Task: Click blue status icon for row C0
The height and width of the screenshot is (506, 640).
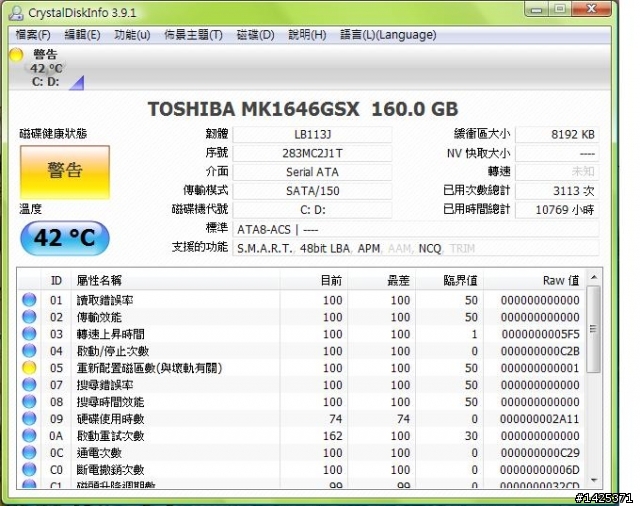Action: tap(29, 469)
